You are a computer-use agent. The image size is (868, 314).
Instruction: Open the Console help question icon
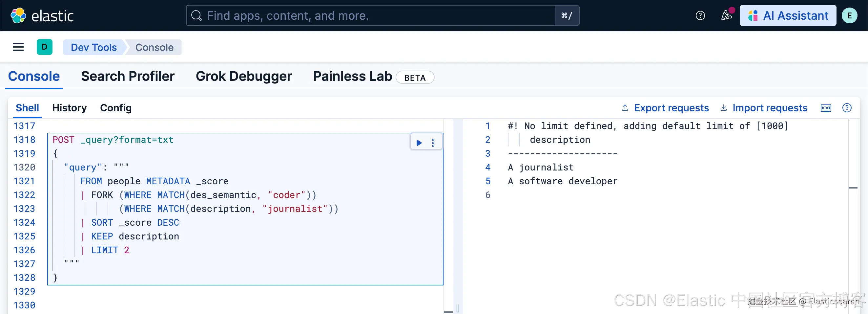click(846, 108)
